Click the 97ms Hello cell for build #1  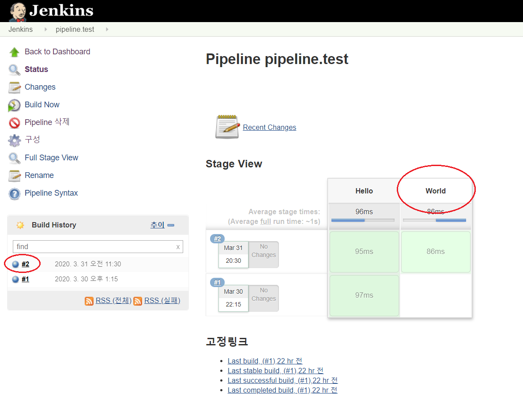pos(364,295)
